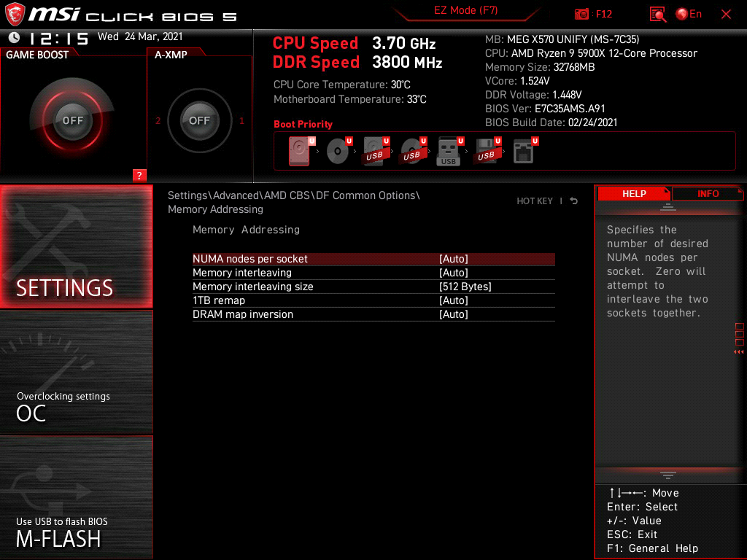Click the back arrow next to HOT KEY

[574, 201]
